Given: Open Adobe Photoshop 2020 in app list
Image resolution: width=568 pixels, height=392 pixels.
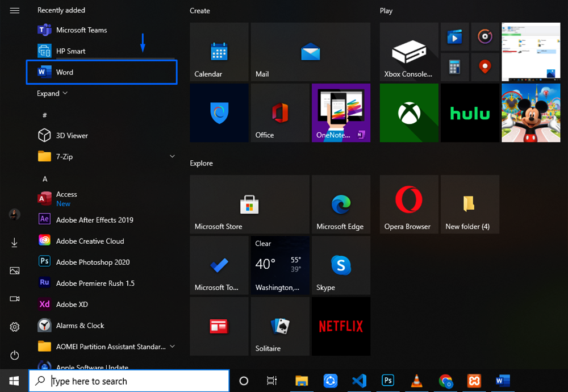Looking at the screenshot, I should [93, 262].
